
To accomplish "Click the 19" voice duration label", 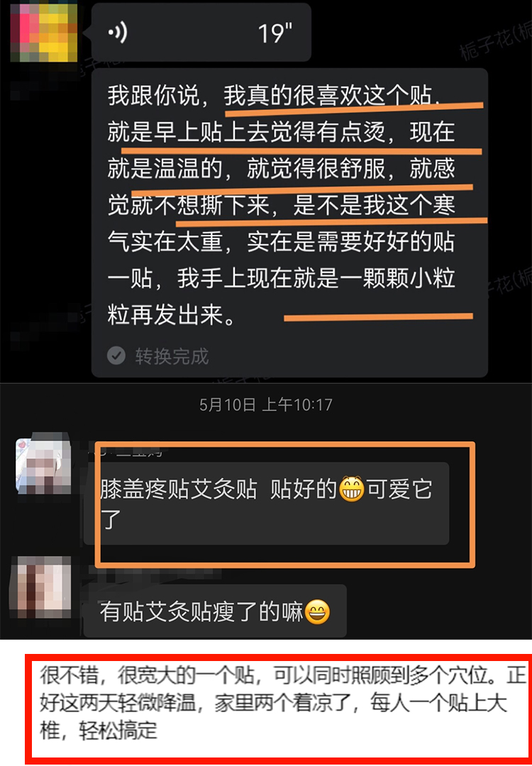I will [275, 34].
